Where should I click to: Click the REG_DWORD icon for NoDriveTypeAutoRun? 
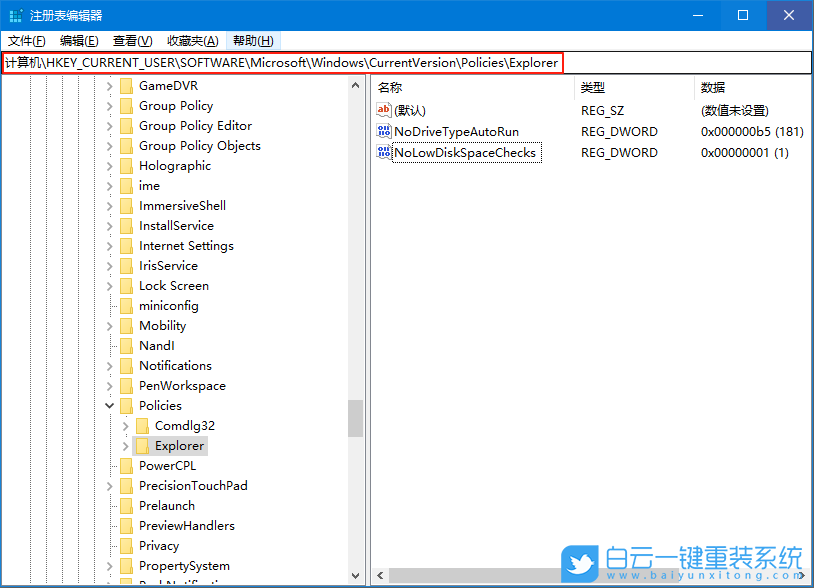(x=383, y=131)
